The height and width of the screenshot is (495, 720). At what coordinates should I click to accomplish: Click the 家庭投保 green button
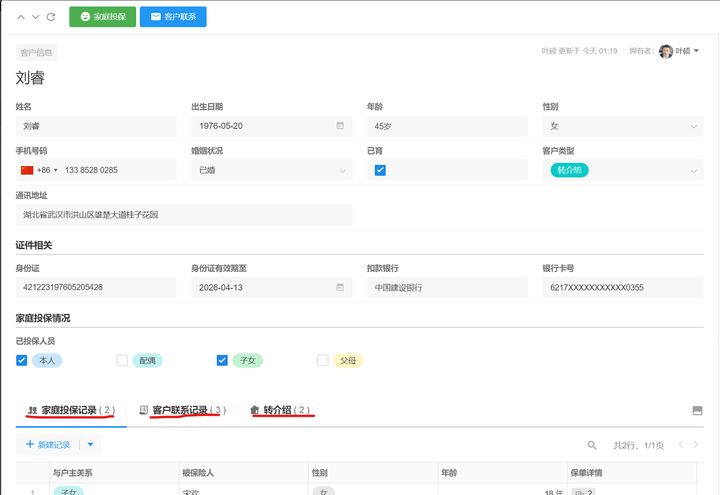(102, 17)
